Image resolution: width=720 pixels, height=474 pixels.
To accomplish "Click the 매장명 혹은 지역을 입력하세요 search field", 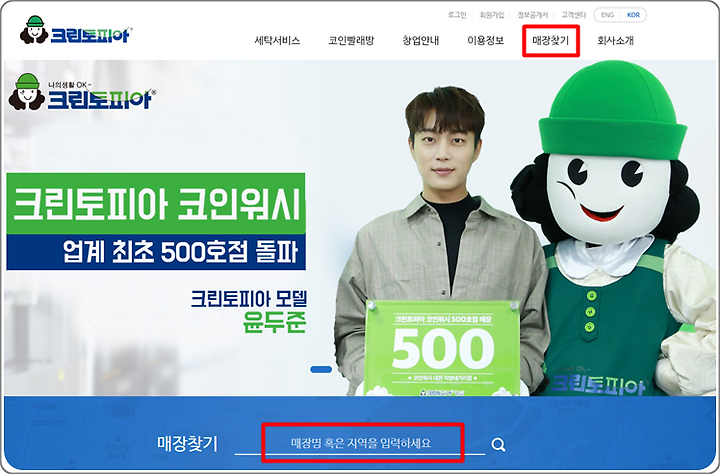I will pyautogui.click(x=360, y=443).
